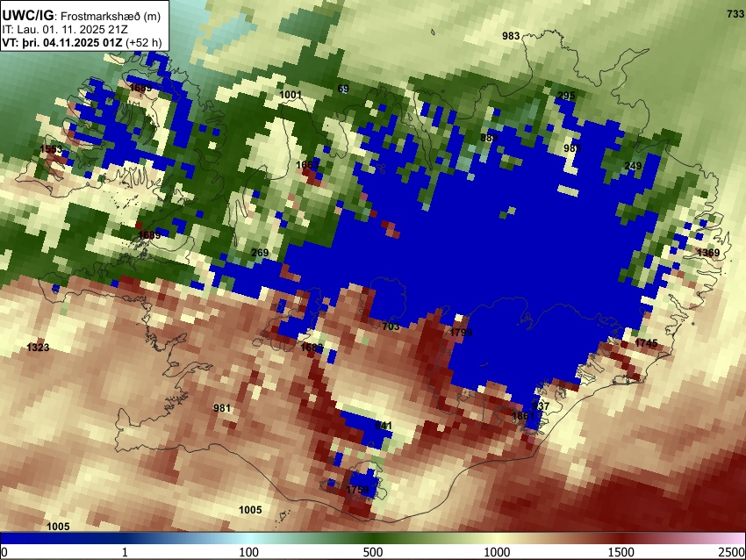Click the 1861 value label on map
746x560 pixels.
pyautogui.click(x=523, y=416)
